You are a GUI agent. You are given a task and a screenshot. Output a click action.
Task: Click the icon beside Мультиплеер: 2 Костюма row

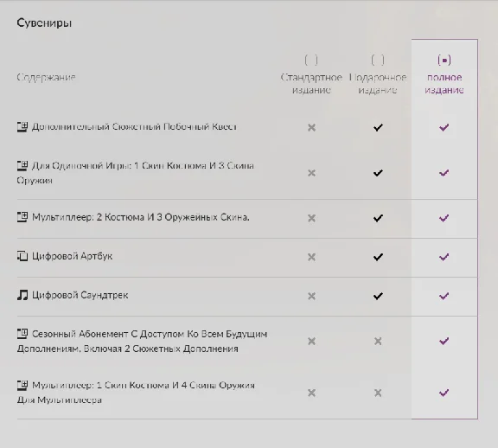click(x=22, y=217)
